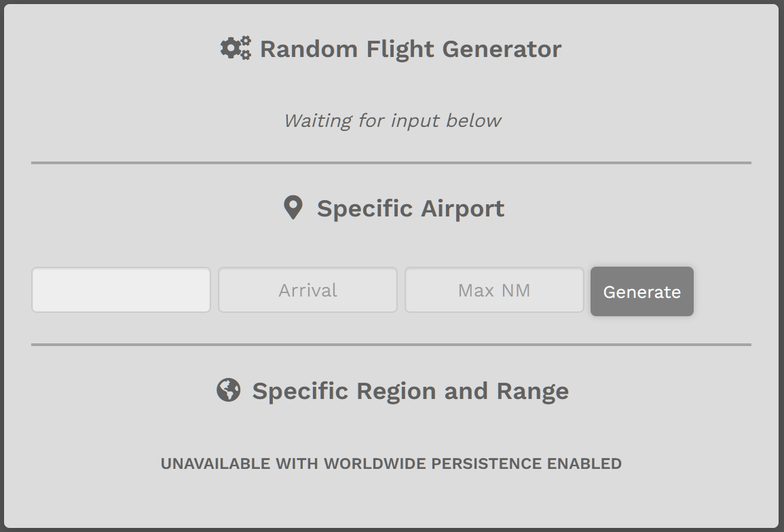This screenshot has width=784, height=532.
Task: Click the Random Flight Generator title text
Action: (411, 49)
